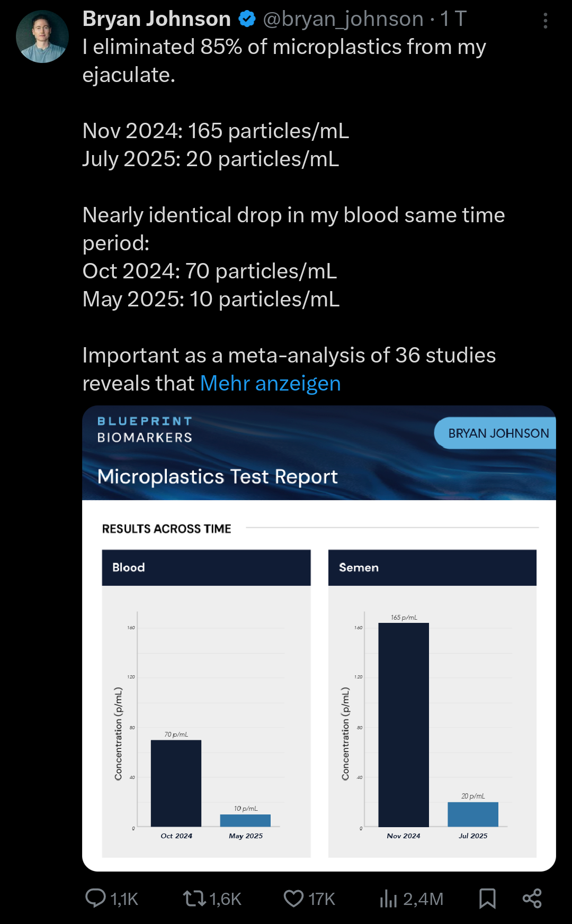Like the tweet with heart icon

coord(293,898)
